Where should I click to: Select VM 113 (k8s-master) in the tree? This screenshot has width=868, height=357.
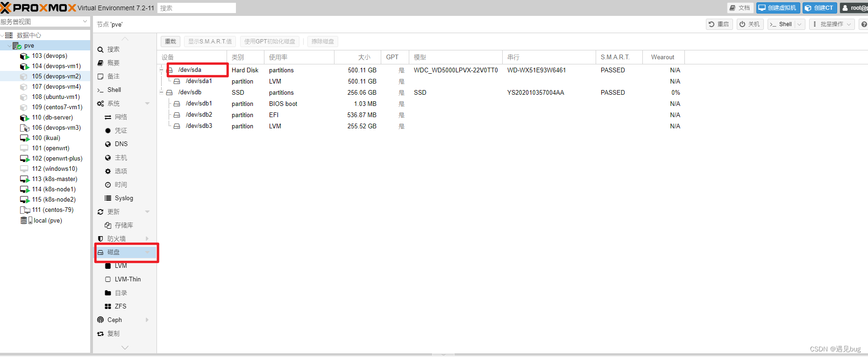(45, 179)
